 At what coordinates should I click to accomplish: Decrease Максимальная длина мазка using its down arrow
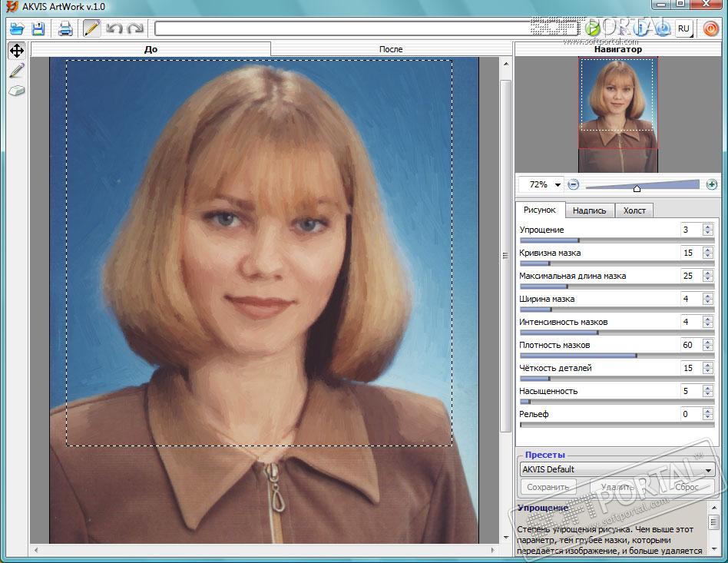[x=708, y=279]
